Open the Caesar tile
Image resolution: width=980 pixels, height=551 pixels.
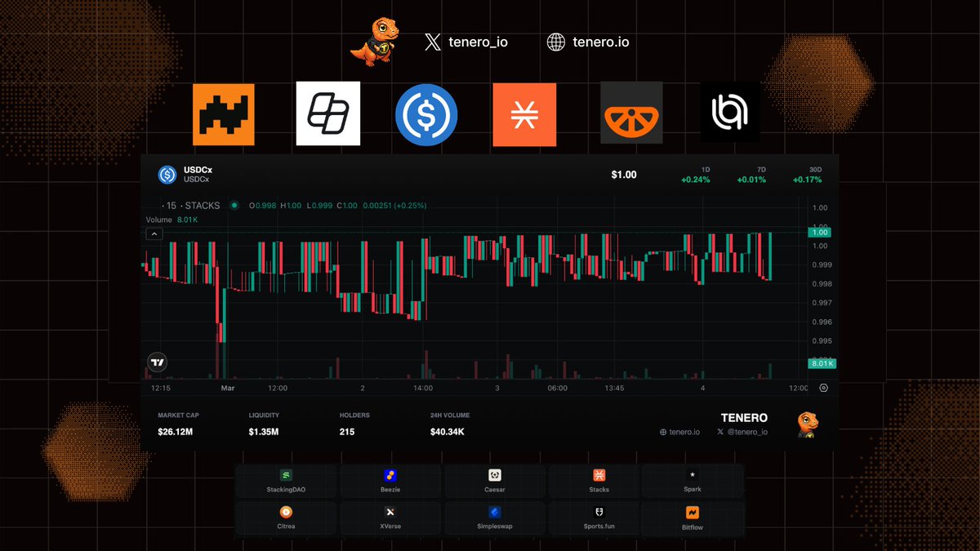pos(494,481)
